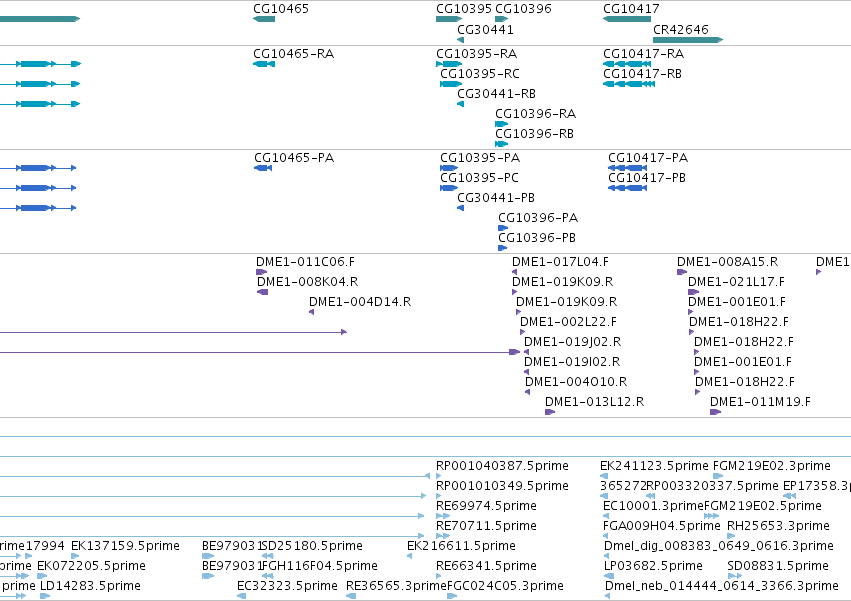The height and width of the screenshot is (601, 851).
Task: Select protein CG10395-PC
Action: point(479,178)
